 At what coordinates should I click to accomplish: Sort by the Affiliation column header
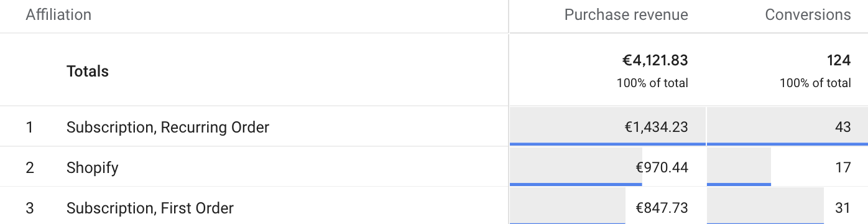coord(58,15)
